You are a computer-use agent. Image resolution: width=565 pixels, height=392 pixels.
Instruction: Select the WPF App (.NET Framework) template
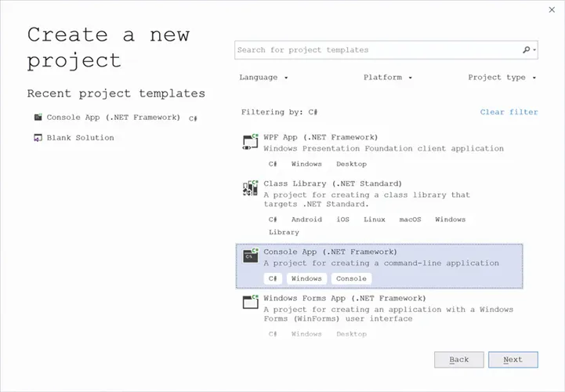321,137
